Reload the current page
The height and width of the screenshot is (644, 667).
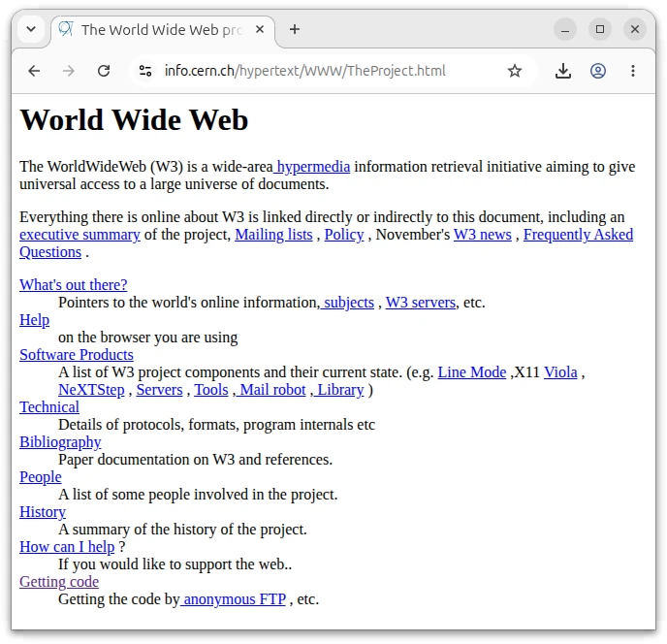click(104, 71)
